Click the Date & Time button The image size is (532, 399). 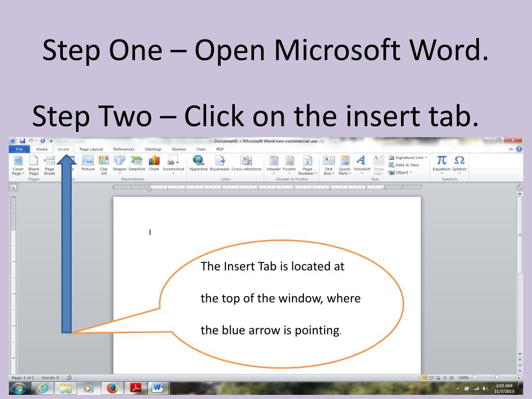click(x=404, y=165)
